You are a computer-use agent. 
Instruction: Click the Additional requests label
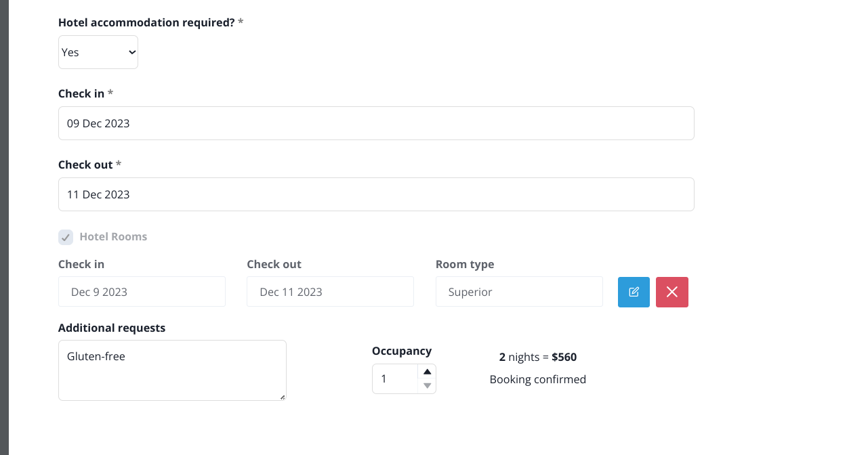pyautogui.click(x=112, y=328)
